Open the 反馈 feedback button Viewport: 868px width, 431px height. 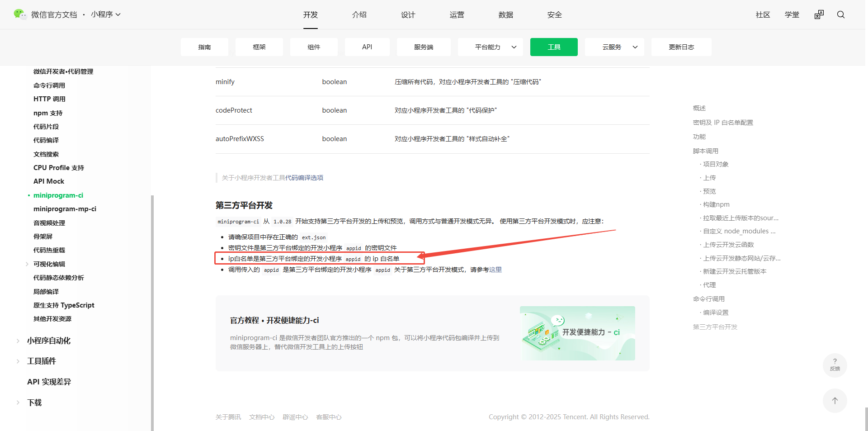tap(835, 365)
